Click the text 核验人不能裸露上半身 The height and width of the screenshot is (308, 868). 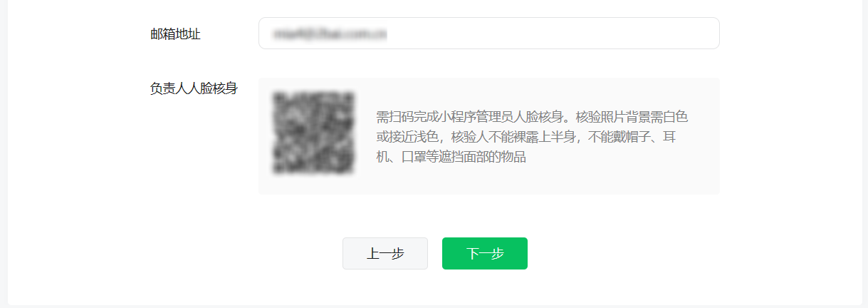(513, 136)
